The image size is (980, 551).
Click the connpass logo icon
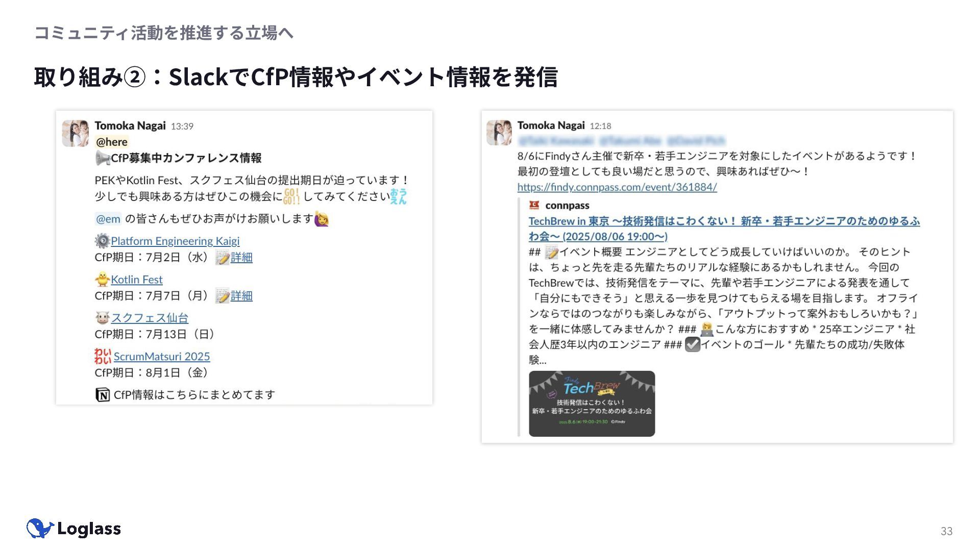pyautogui.click(x=534, y=205)
